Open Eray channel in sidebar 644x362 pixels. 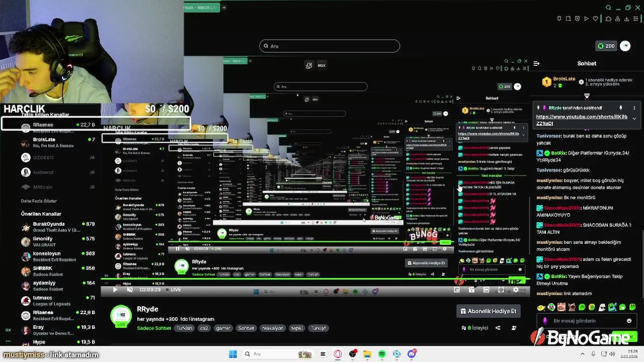pos(58,330)
